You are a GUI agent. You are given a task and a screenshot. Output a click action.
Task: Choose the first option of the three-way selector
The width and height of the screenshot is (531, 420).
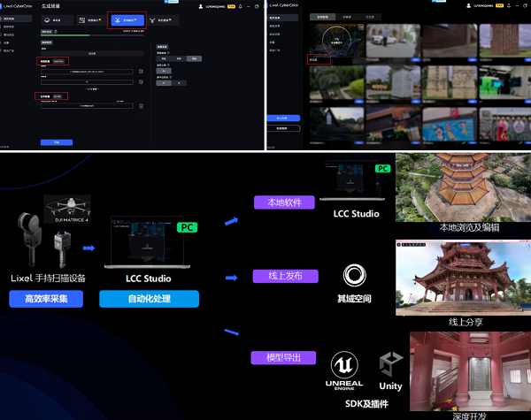[164, 58]
